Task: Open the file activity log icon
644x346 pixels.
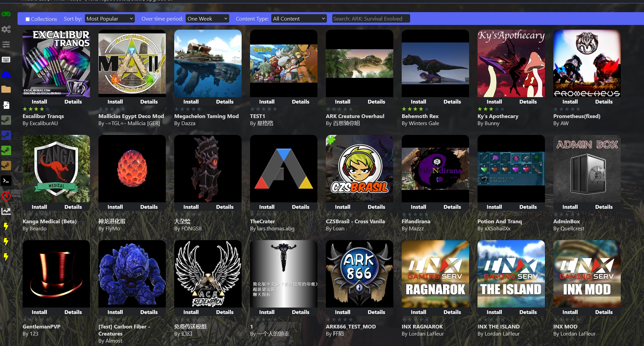Action: (6, 105)
